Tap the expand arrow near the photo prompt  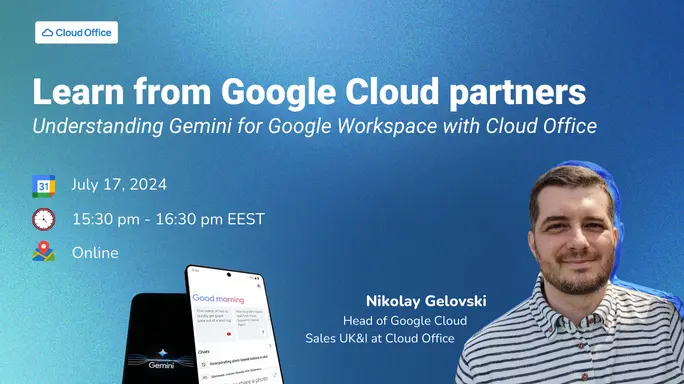tap(275, 375)
